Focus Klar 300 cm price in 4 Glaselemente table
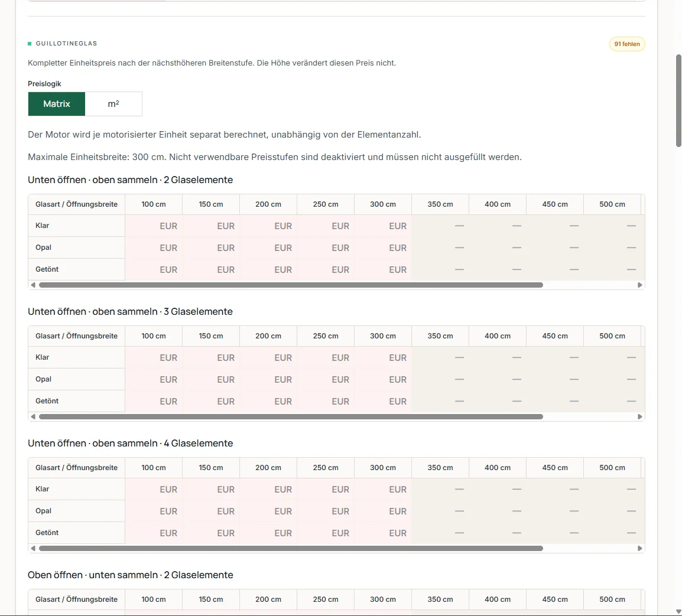The width and height of the screenshot is (682, 616). click(383, 490)
